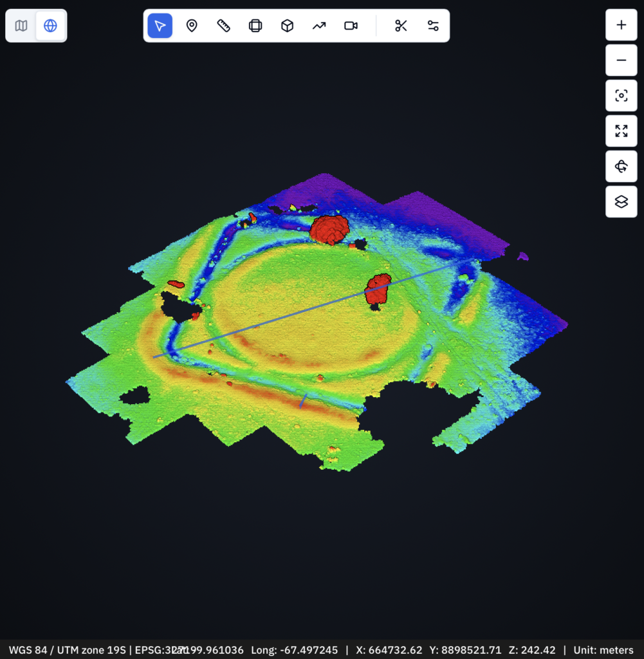Screen dimensions: 644x659
Task: Zoom in with the plus button
Action: click(x=621, y=25)
